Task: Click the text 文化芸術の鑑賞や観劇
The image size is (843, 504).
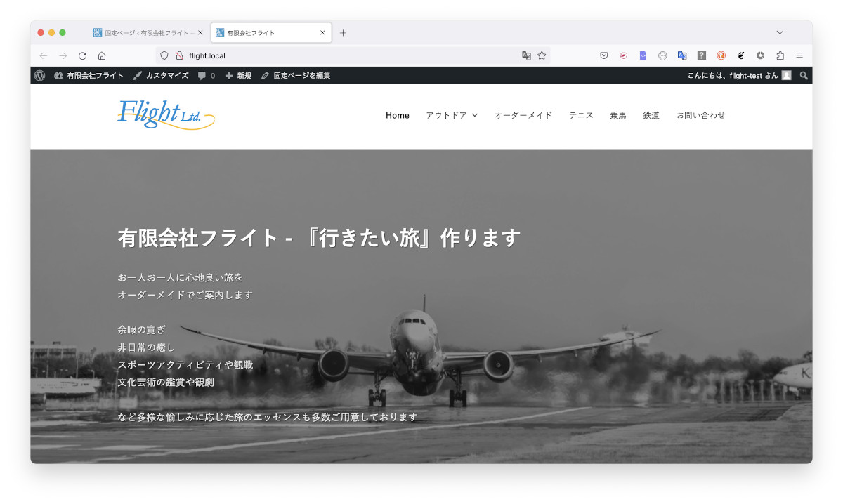Action: tap(166, 383)
